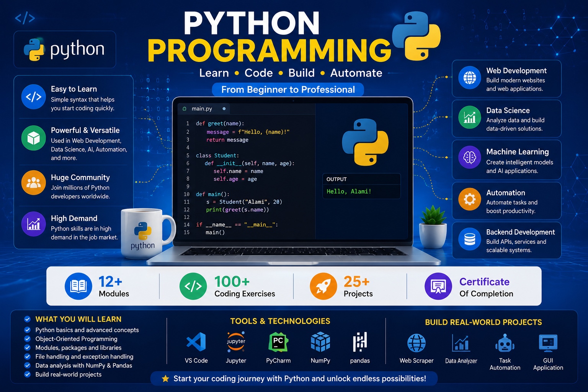Click the Data Science chart icon
The image size is (588, 392).
(470, 117)
